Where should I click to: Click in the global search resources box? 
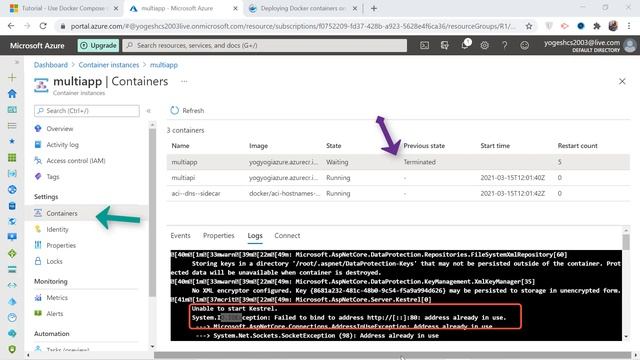pos(264,45)
